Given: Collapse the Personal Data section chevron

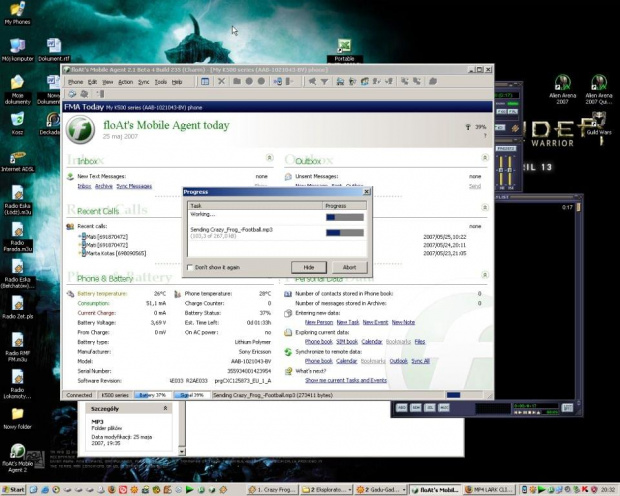Looking at the screenshot, I should click(485, 275).
